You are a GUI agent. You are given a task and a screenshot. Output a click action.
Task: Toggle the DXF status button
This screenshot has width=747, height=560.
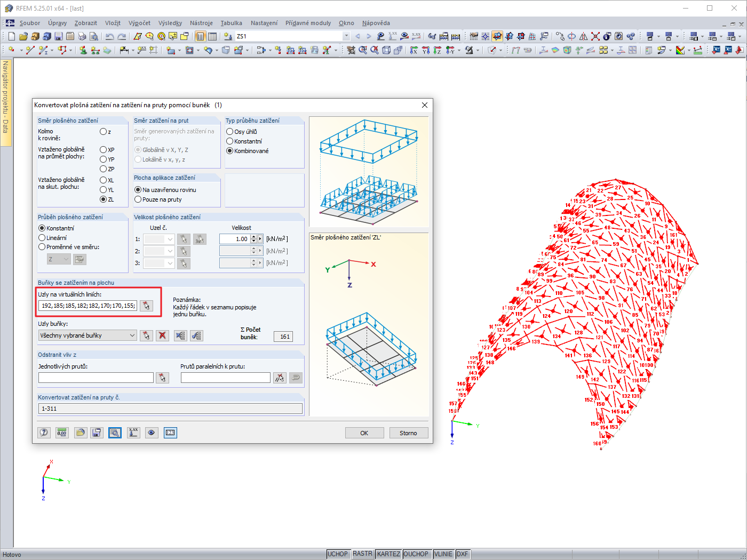(463, 554)
